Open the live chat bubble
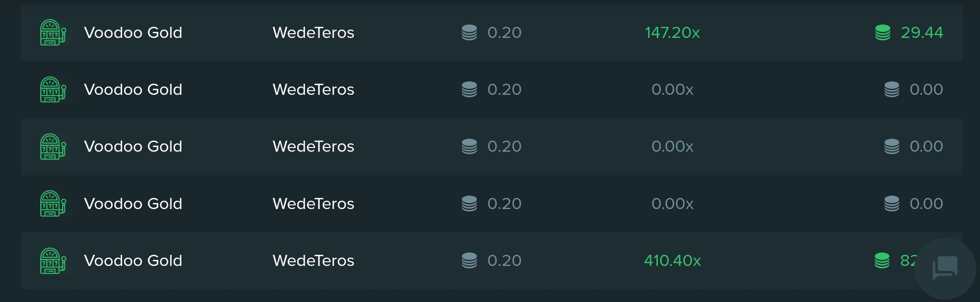Screen dimensions: 980x302 (x=945, y=268)
